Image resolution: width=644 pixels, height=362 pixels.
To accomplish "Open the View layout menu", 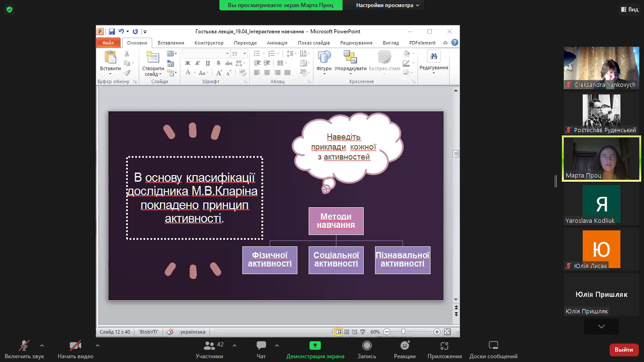I will coord(628,9).
